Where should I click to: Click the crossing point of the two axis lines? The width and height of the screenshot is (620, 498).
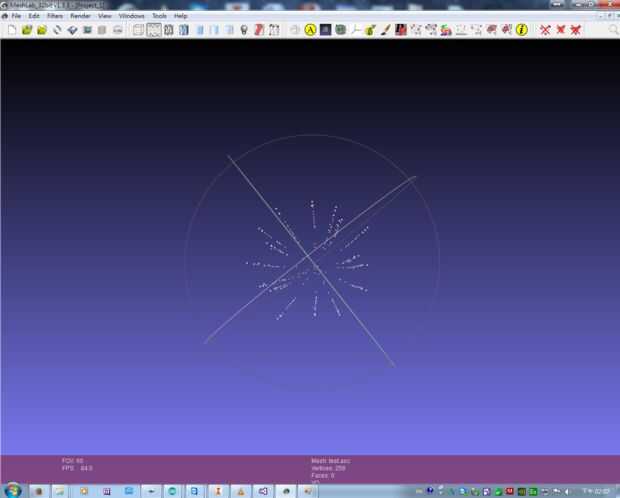[310, 256]
